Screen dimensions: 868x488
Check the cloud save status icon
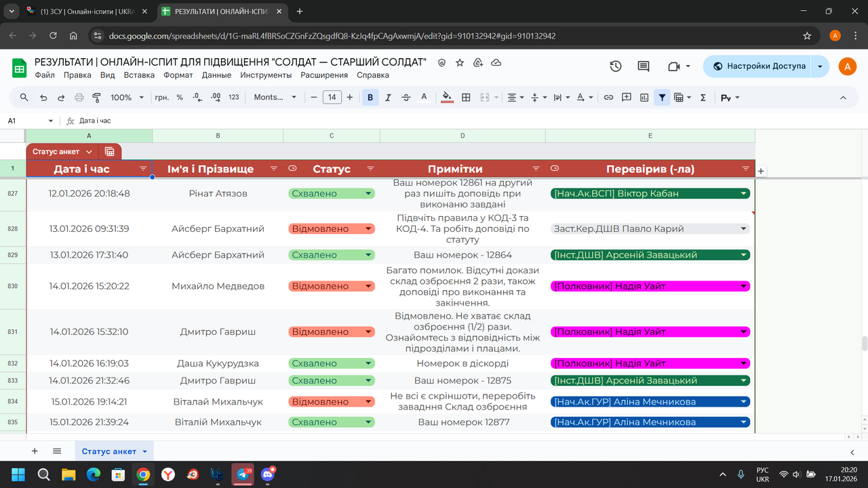pyautogui.click(x=496, y=62)
